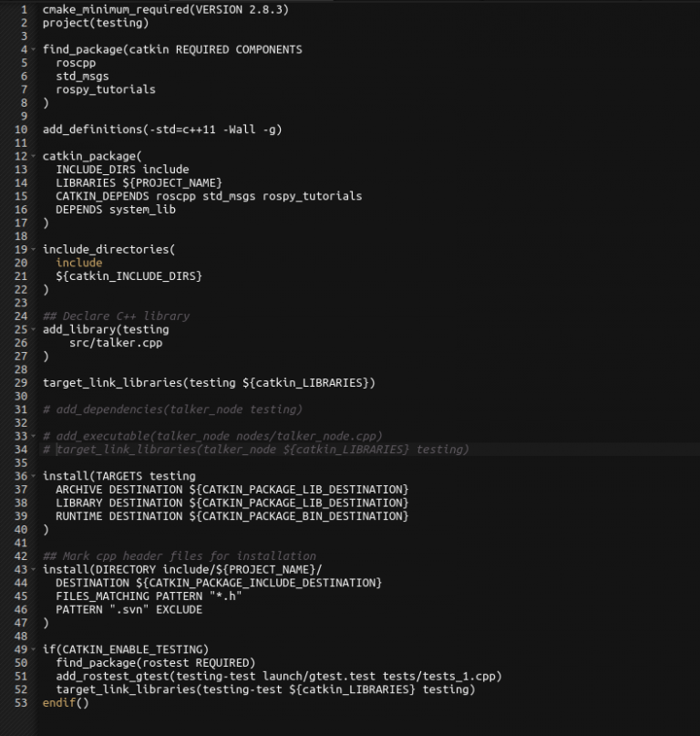Select line number 53 in gutter

tap(21, 703)
